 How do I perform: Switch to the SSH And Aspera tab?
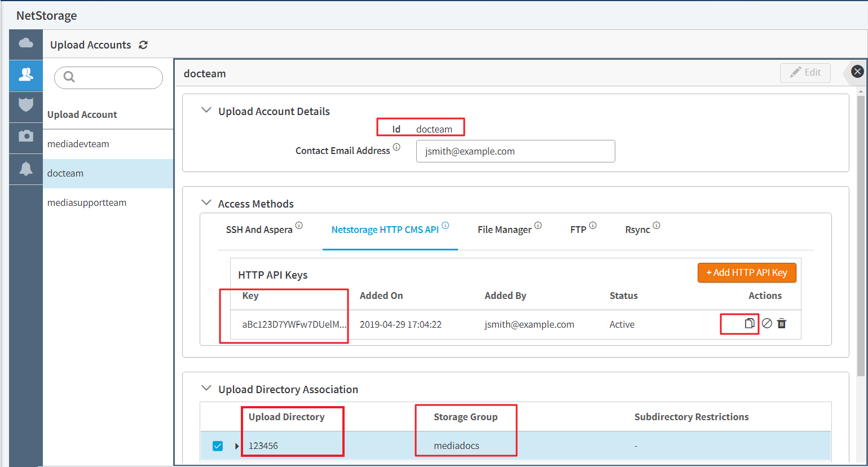click(x=259, y=230)
